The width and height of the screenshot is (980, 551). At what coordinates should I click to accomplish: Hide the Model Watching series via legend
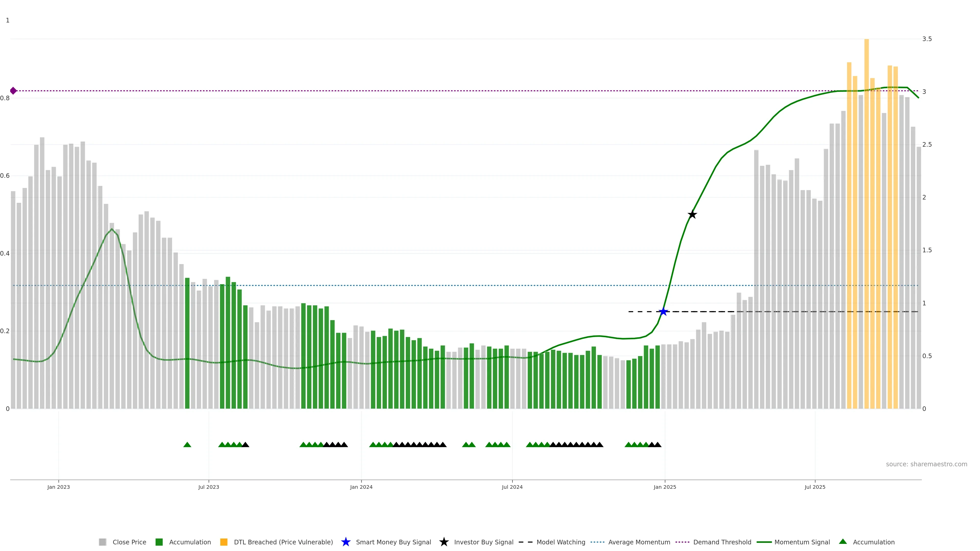(x=560, y=542)
